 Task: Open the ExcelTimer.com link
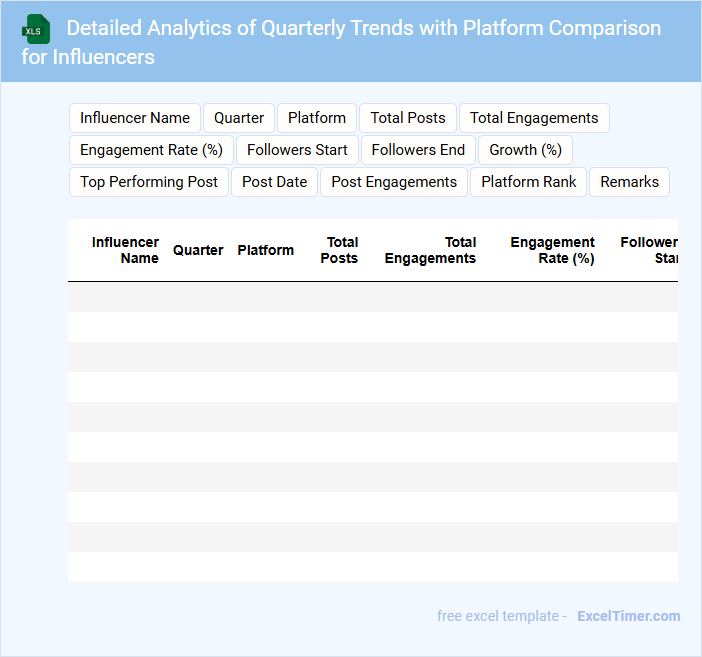[x=628, y=616]
